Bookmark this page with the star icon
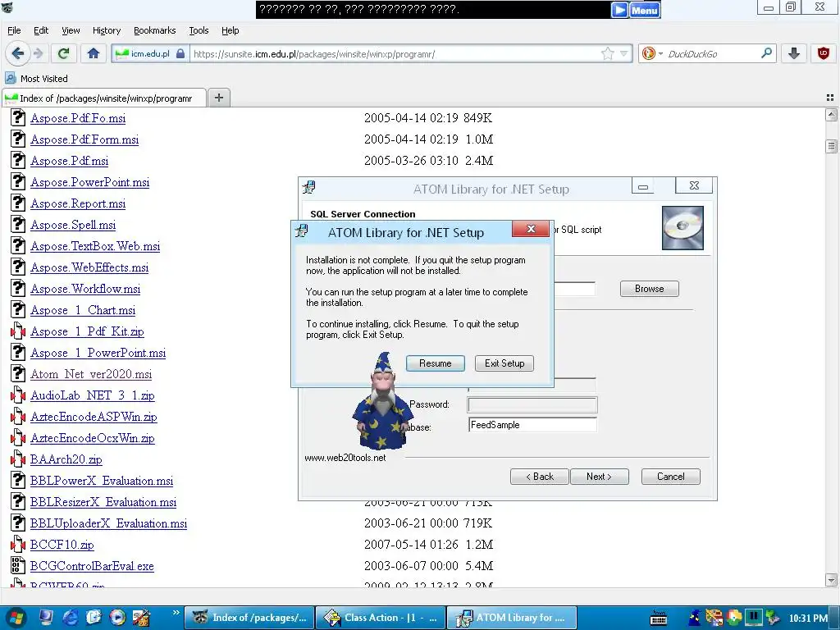This screenshot has height=630, width=840. [x=608, y=53]
